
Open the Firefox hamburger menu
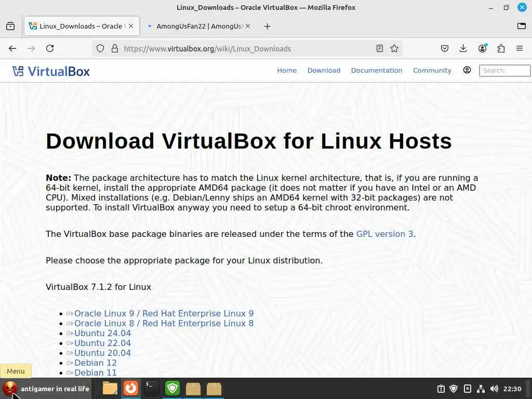pyautogui.click(x=520, y=48)
